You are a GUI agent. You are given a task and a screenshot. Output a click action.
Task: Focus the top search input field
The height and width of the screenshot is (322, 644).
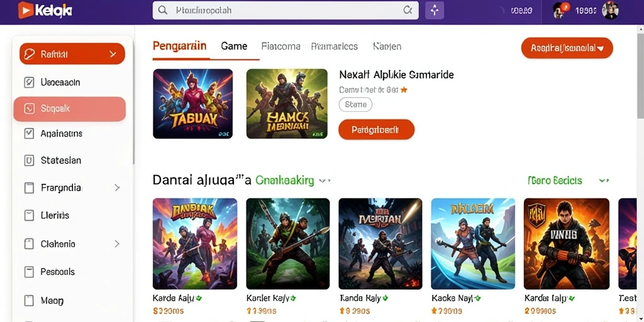tap(286, 10)
